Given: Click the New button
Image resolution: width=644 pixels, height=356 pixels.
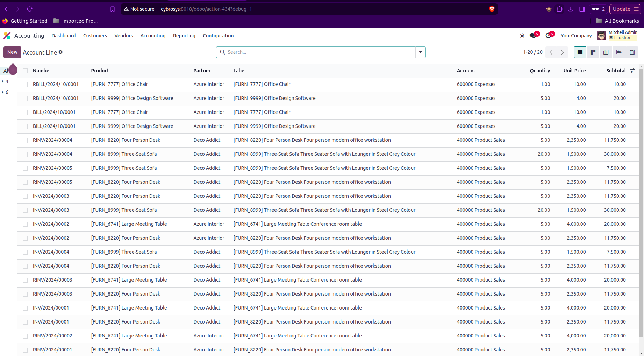Looking at the screenshot, I should [12, 52].
